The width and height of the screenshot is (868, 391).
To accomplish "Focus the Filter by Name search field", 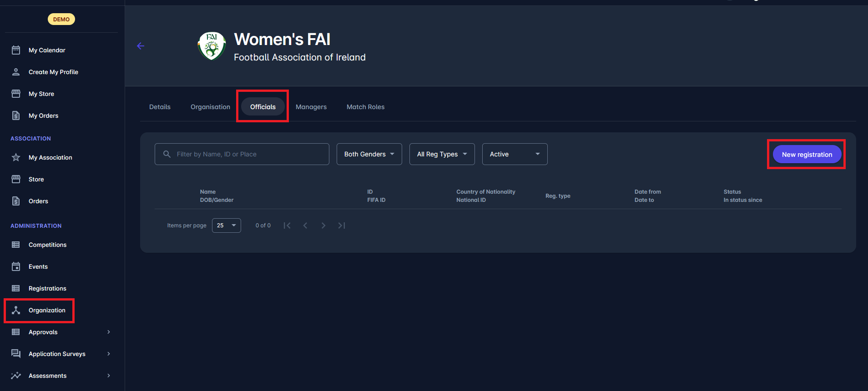I will pyautogui.click(x=248, y=154).
